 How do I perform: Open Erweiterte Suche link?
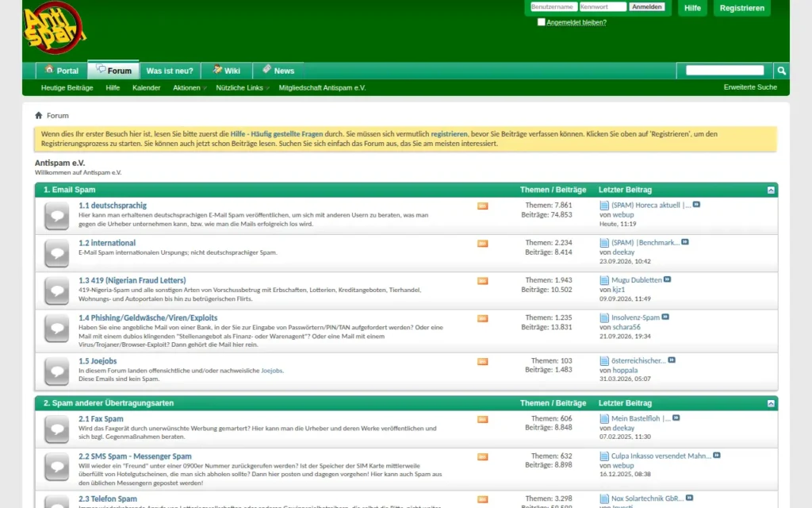pos(750,87)
